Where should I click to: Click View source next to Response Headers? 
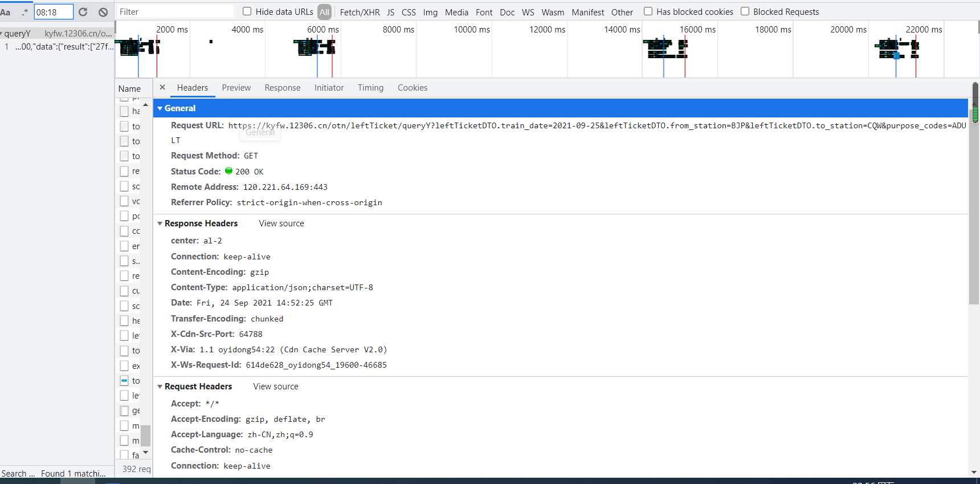(281, 223)
